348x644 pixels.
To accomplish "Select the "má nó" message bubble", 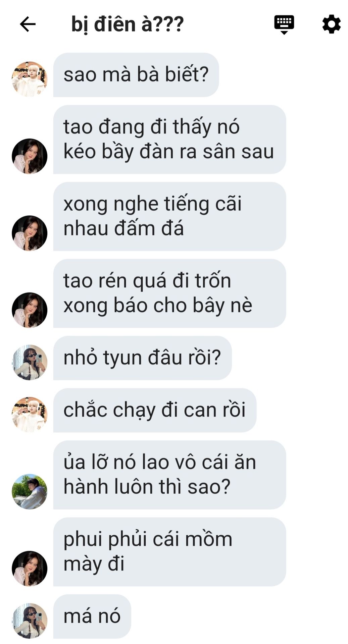I will tap(92, 616).
